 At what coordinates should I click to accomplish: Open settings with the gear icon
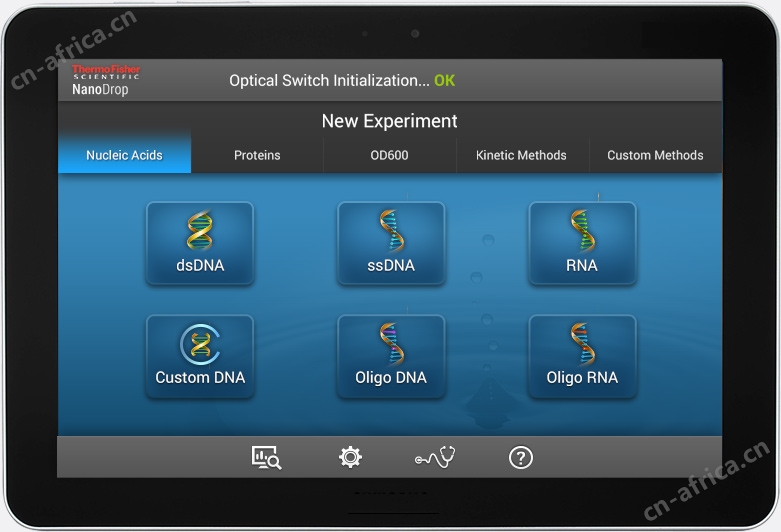pos(350,457)
